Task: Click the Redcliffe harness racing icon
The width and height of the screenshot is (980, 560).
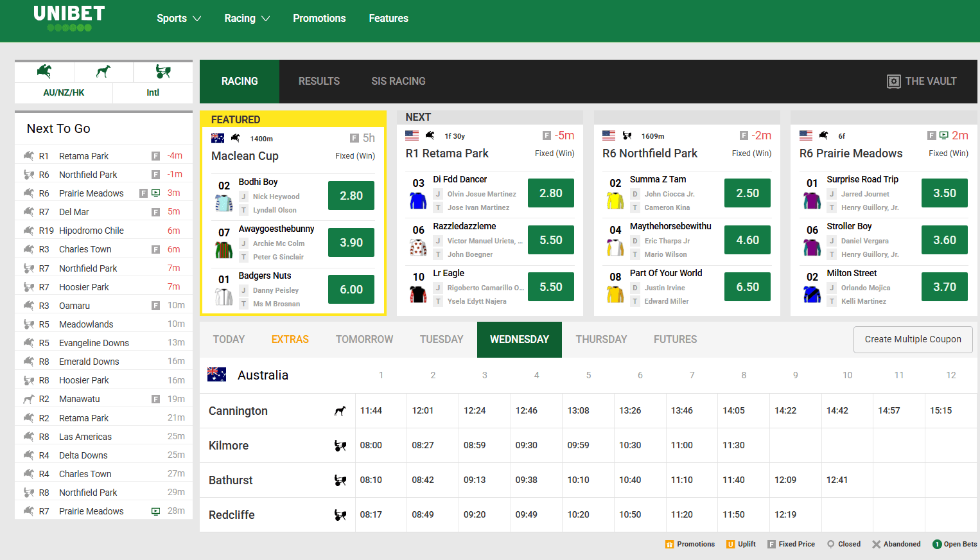Action: pos(340,515)
